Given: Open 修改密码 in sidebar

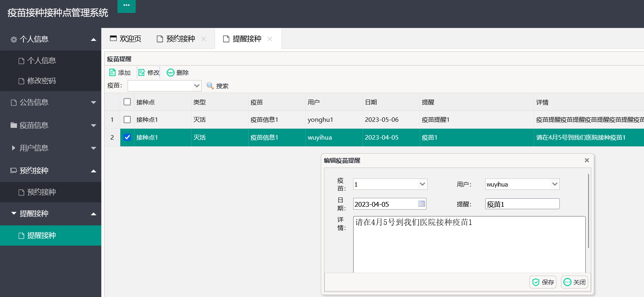Looking at the screenshot, I should tap(51, 81).
